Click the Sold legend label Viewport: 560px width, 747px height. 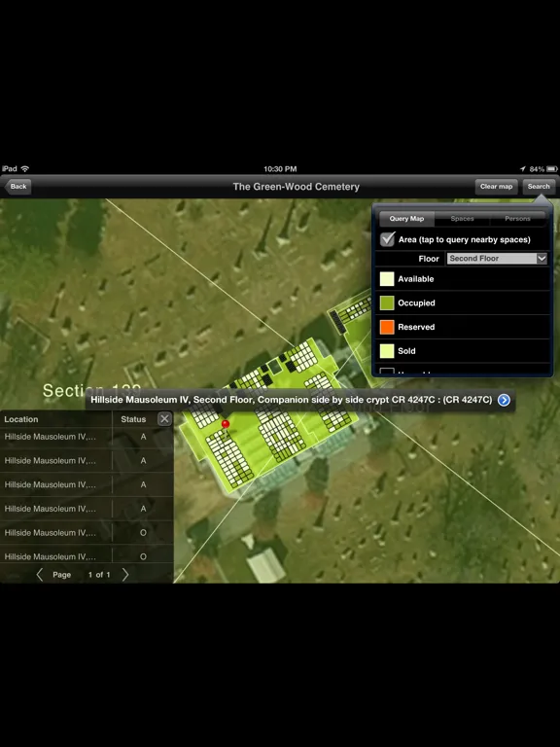click(406, 351)
